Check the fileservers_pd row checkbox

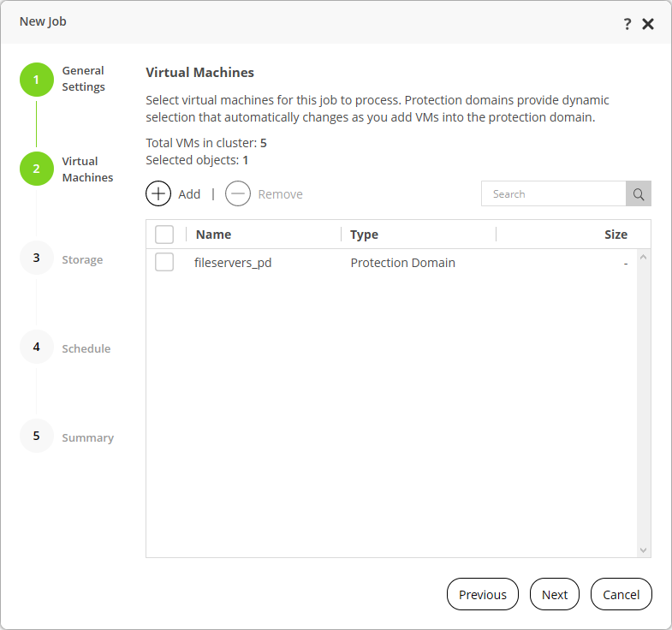click(164, 263)
